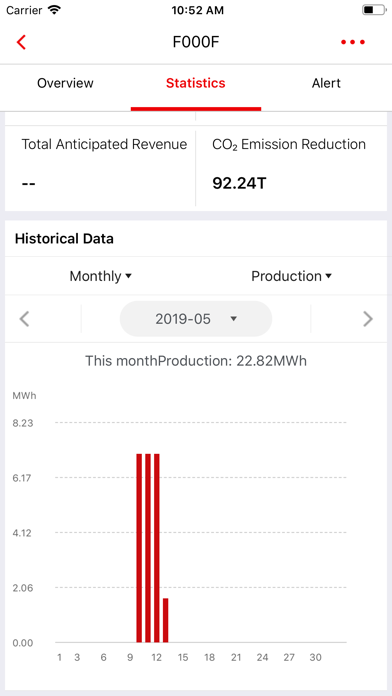392x696 pixels.
Task: Open the Monthly period dropdown
Action: [x=100, y=276]
